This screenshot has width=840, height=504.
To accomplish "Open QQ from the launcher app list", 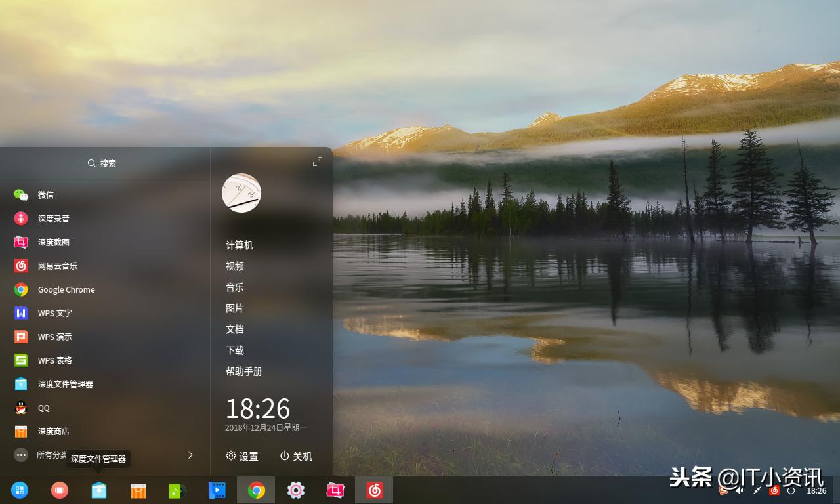I will click(43, 408).
